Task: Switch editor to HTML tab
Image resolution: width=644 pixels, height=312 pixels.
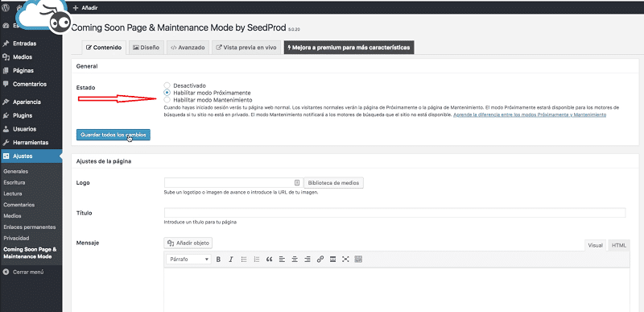Action: click(619, 245)
